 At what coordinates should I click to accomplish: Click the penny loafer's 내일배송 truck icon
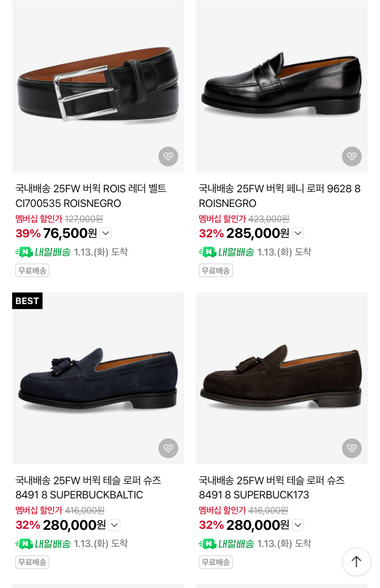[208, 252]
